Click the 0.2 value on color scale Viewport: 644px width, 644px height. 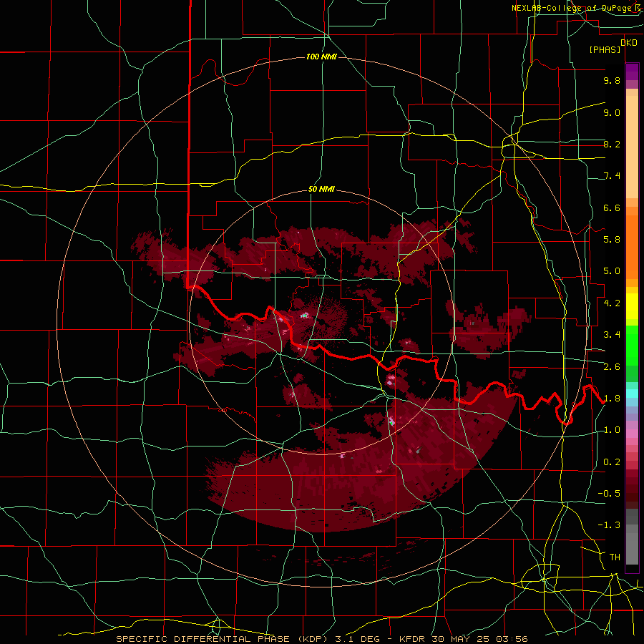[612, 462]
